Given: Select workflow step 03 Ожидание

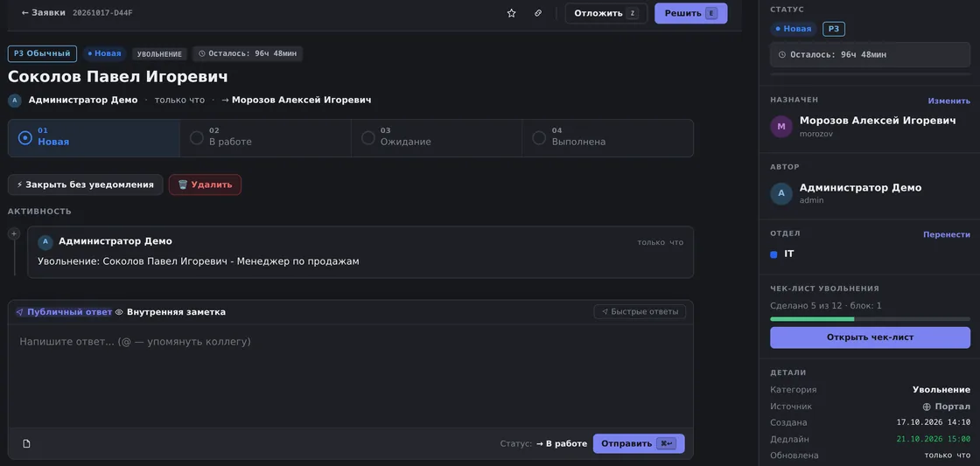Looking at the screenshot, I should 437,138.
